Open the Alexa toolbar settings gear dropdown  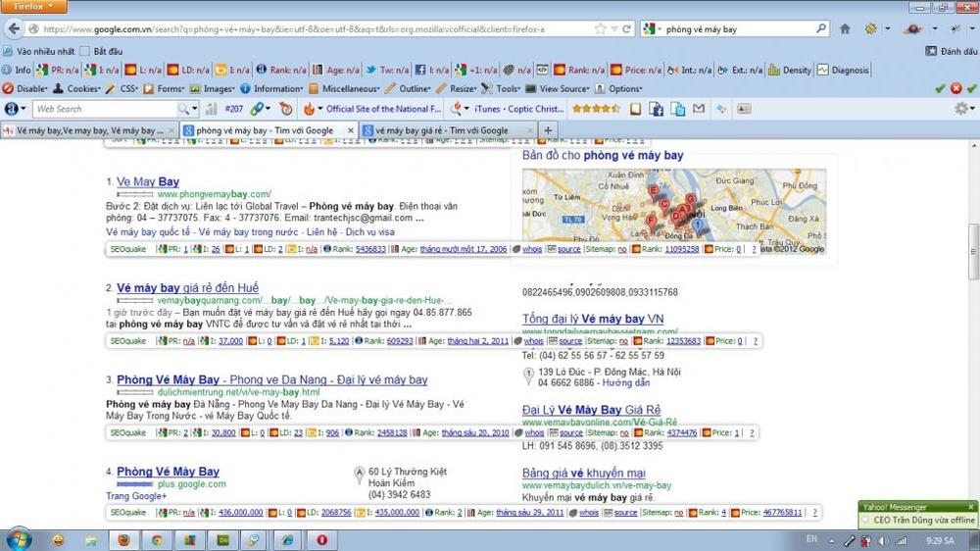965,109
